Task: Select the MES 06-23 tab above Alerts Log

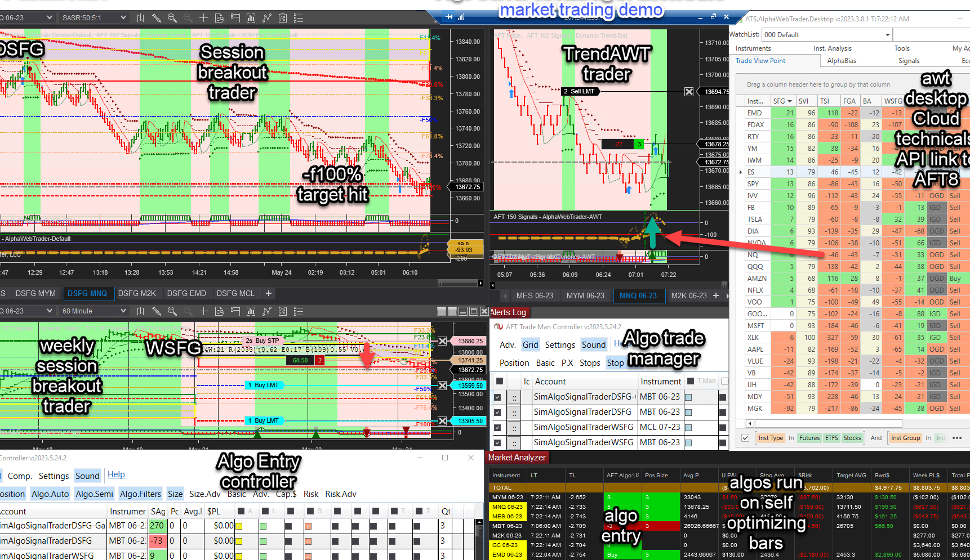Action: coord(535,295)
